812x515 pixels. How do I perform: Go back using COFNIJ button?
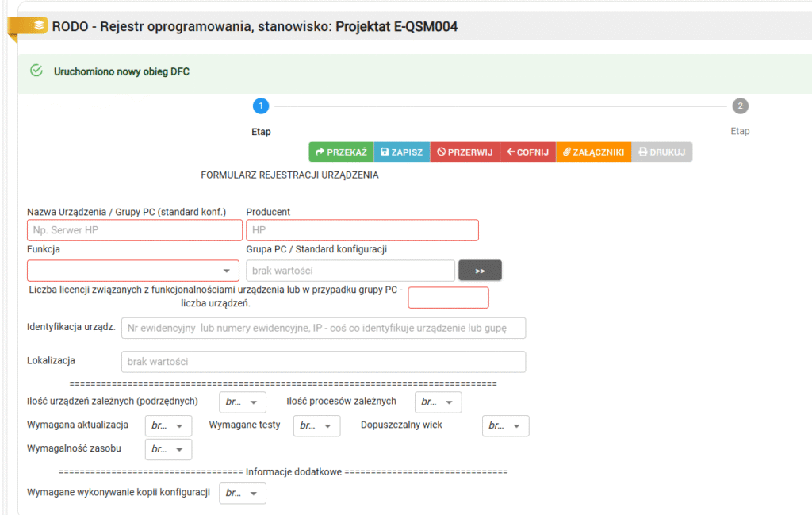coord(527,152)
